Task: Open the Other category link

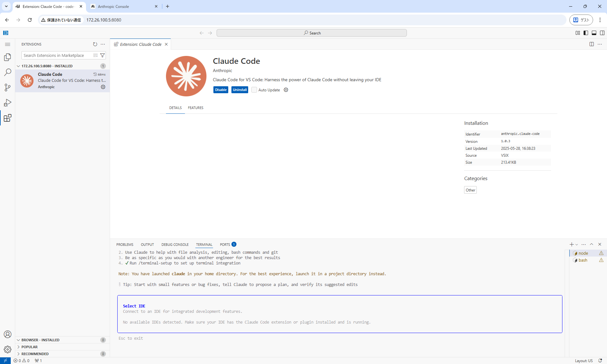Action: coord(470,190)
